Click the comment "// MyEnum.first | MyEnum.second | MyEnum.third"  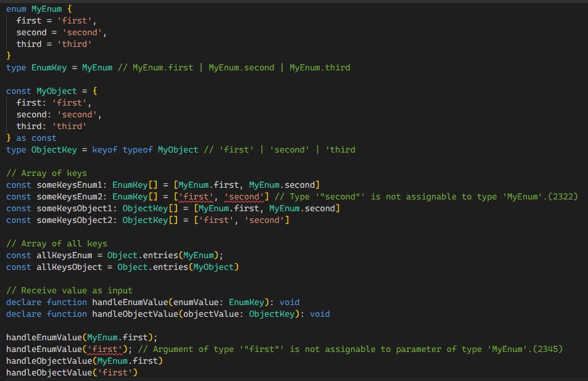pyautogui.click(x=234, y=67)
